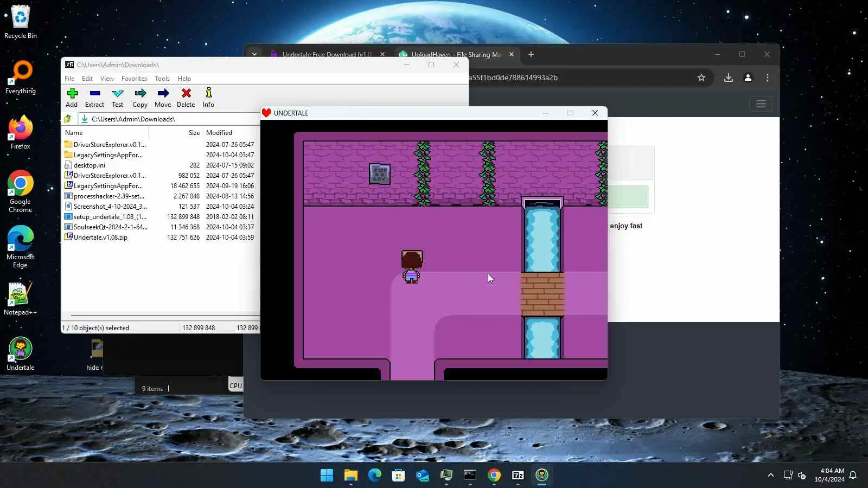Bookmark this page with the star icon
Viewport: 868px width, 488px height.
pyautogui.click(x=701, y=78)
